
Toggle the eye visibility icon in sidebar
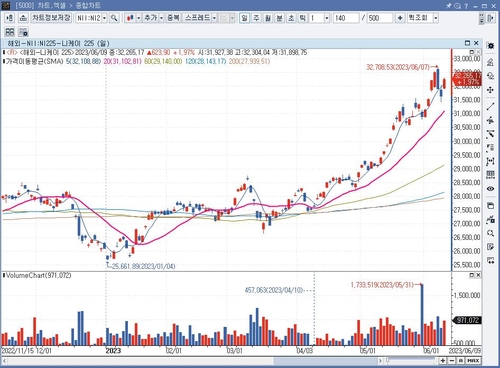(490, 189)
